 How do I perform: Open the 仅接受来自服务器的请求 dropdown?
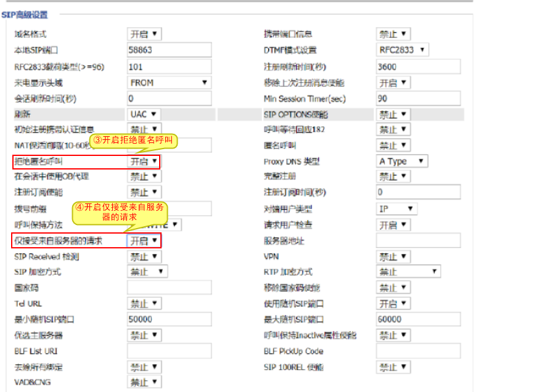click(x=144, y=241)
